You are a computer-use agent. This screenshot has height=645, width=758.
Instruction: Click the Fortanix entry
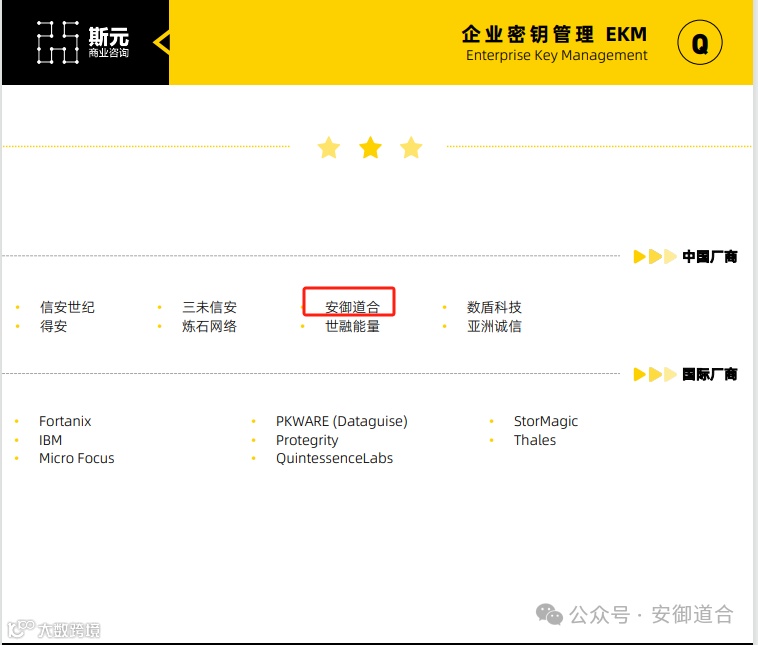coord(65,421)
